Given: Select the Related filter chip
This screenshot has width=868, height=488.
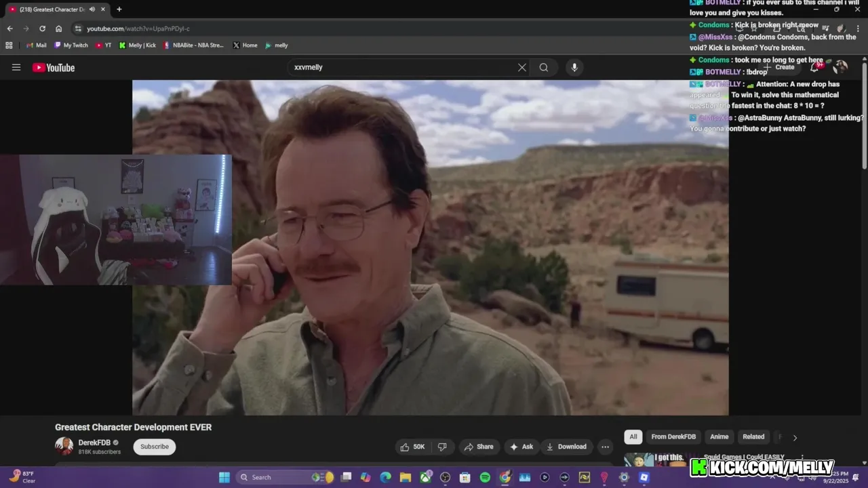Looking at the screenshot, I should click(x=753, y=437).
